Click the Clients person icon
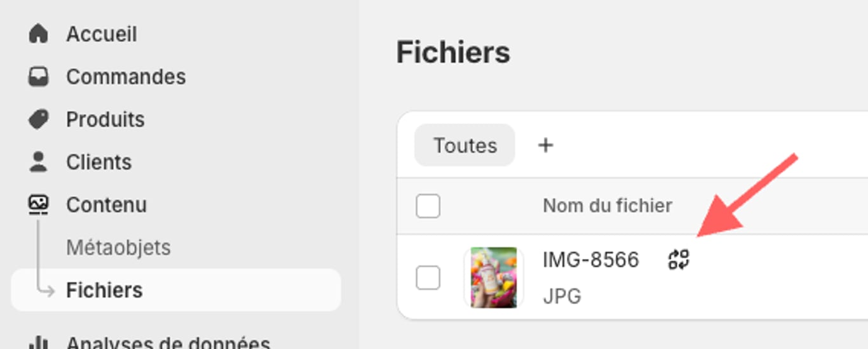The height and width of the screenshot is (349, 868). 38,162
